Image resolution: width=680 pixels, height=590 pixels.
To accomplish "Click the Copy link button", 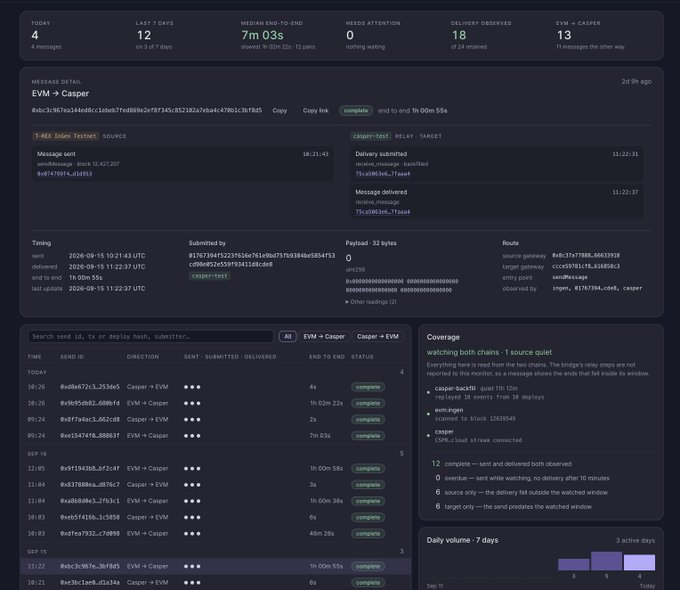I will [x=316, y=111].
